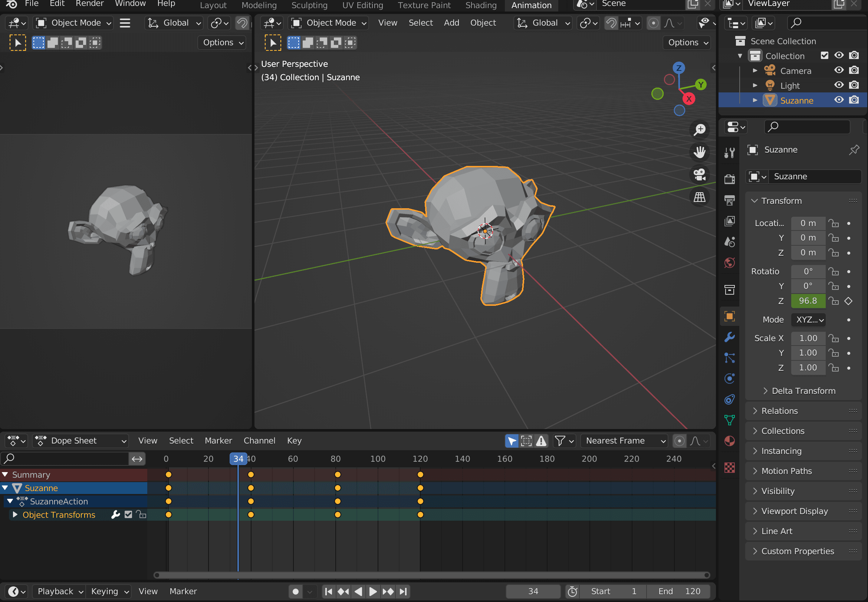The height and width of the screenshot is (602, 868).
Task: Toggle Rotation Z keyframe diamond
Action: coord(848,301)
